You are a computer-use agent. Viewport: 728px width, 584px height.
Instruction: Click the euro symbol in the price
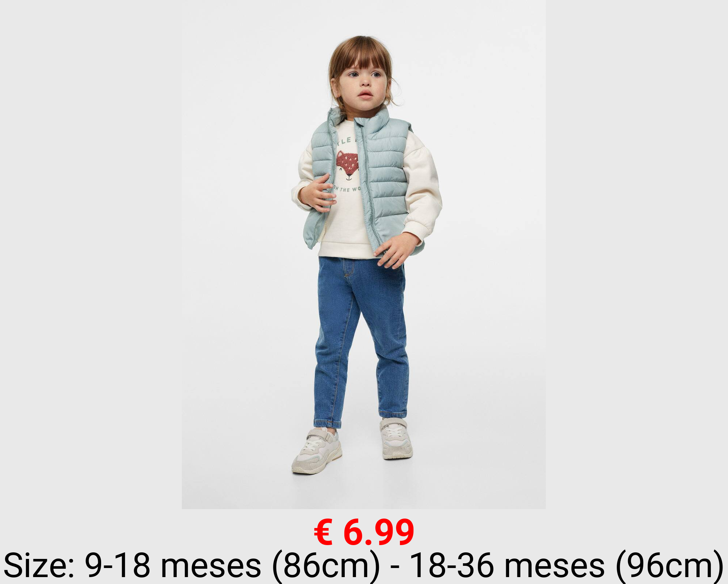pos(323,533)
